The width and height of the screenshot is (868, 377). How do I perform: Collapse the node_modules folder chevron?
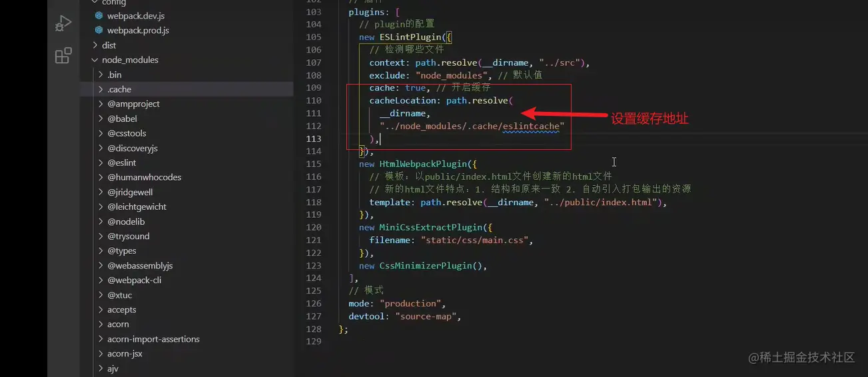click(95, 60)
